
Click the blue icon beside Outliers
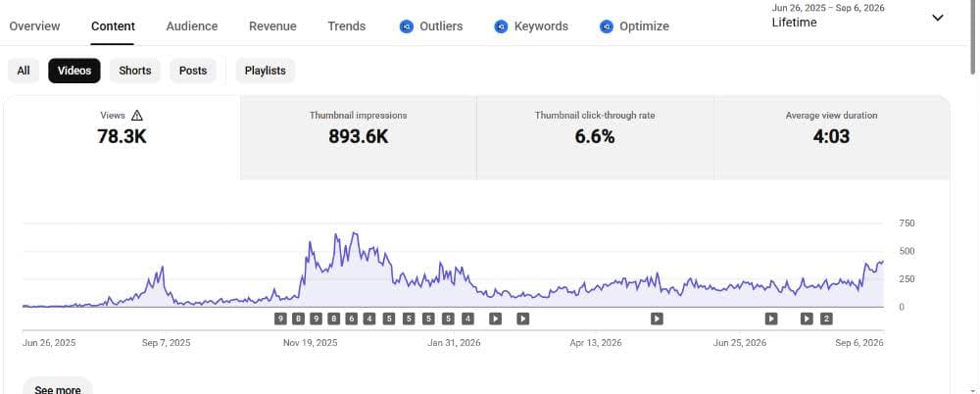coord(407,26)
